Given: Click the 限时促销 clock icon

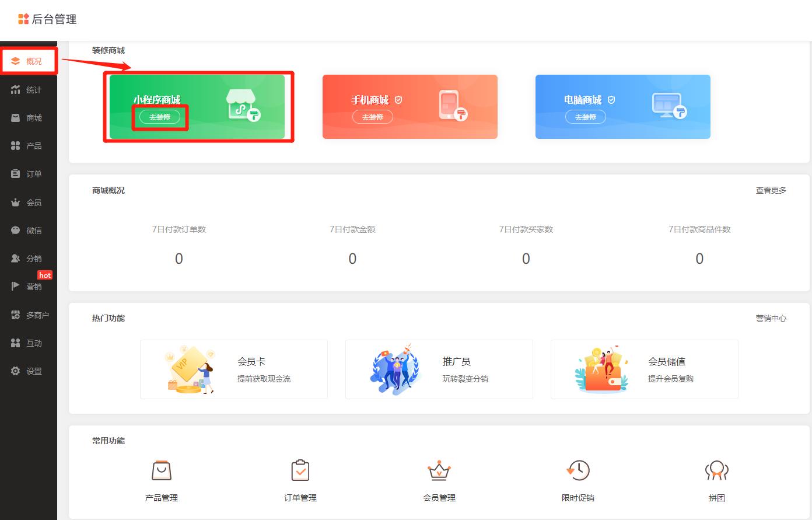Looking at the screenshot, I should [x=578, y=470].
